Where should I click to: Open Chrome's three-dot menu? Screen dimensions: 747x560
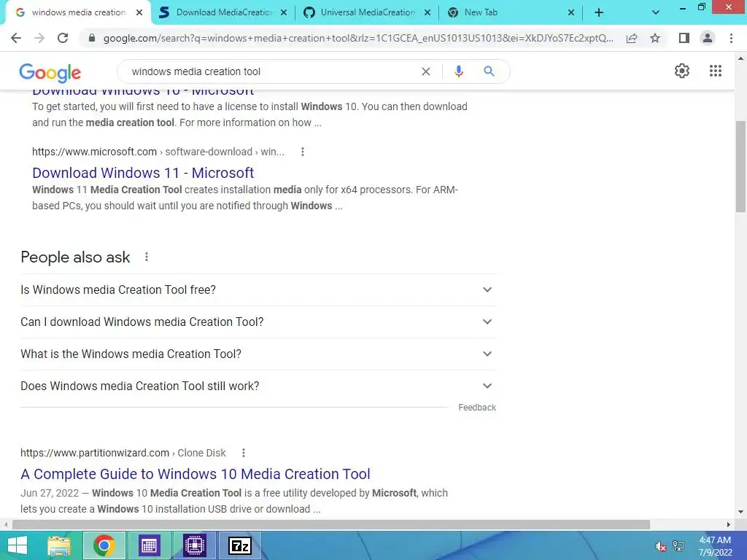[731, 38]
